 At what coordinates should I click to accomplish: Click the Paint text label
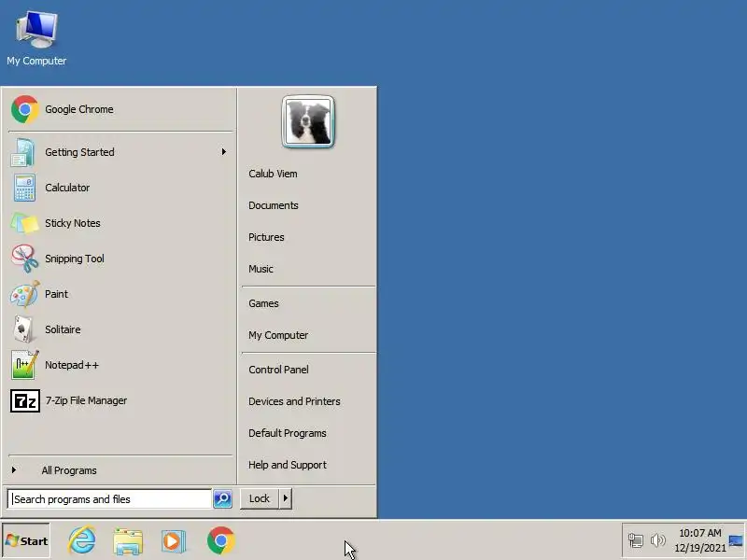coord(56,294)
